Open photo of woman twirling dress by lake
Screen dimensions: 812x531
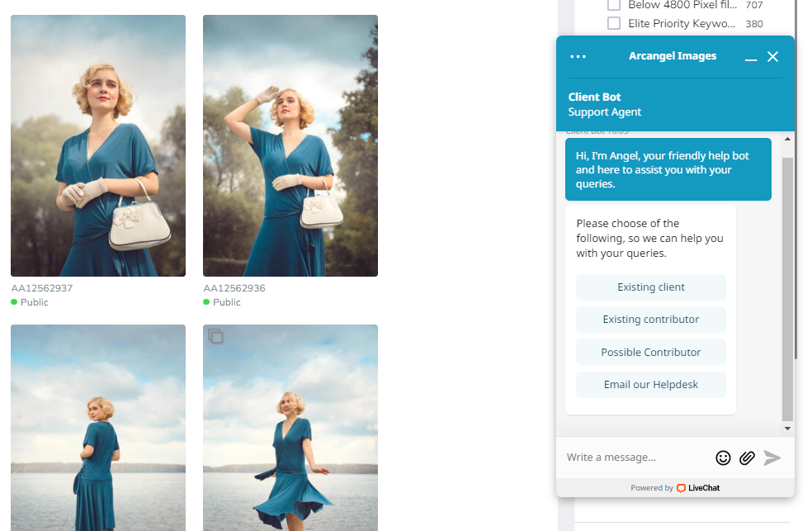pyautogui.click(x=290, y=428)
